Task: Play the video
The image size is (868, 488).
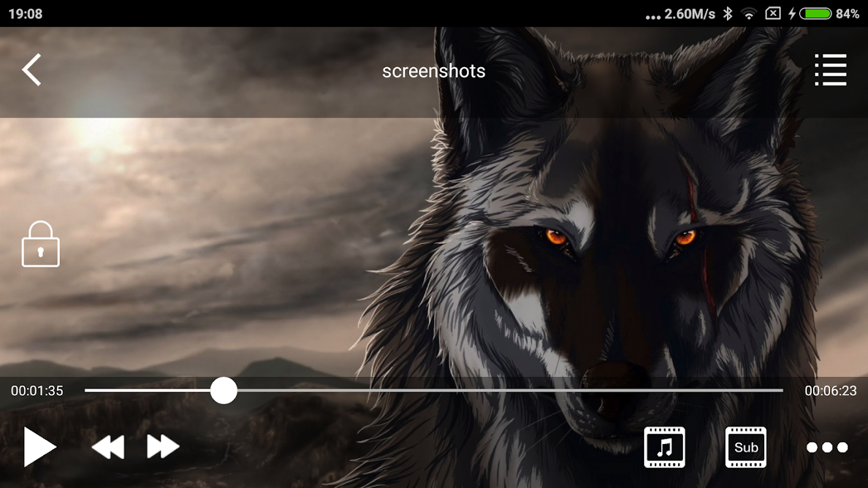Action: [x=40, y=447]
